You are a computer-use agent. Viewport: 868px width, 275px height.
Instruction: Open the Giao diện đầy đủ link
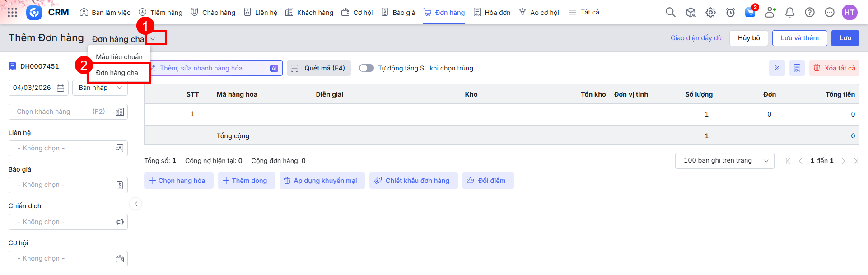[696, 38]
